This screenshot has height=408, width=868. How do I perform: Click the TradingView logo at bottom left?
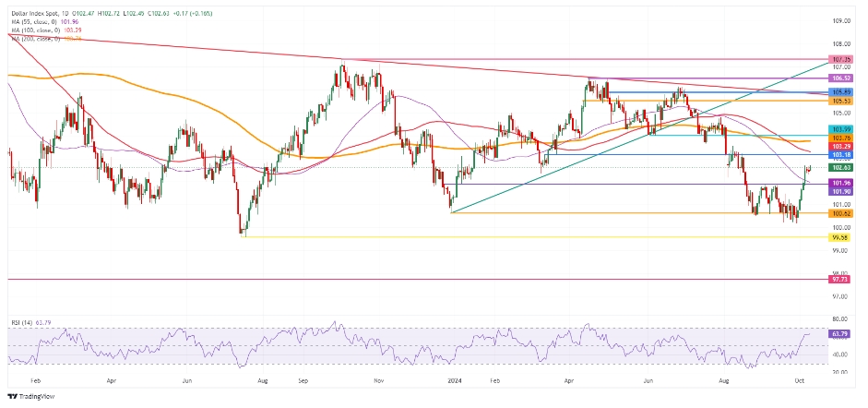tap(31, 396)
